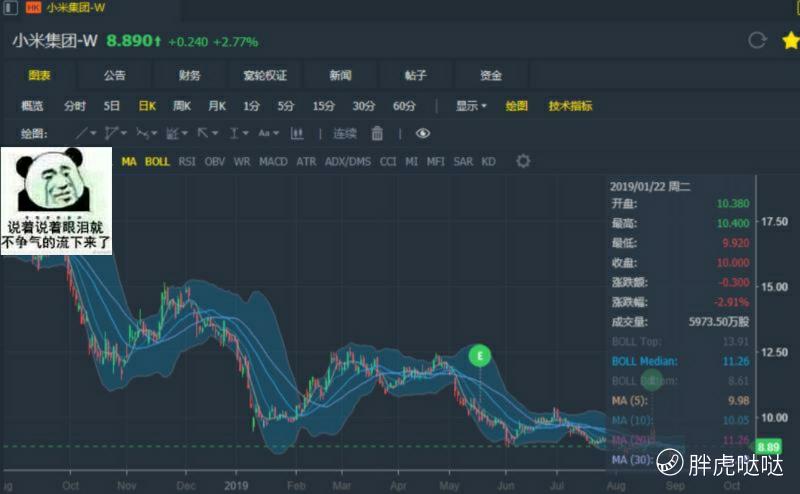
Task: Toggle the BOLL indicator
Action: (157, 162)
